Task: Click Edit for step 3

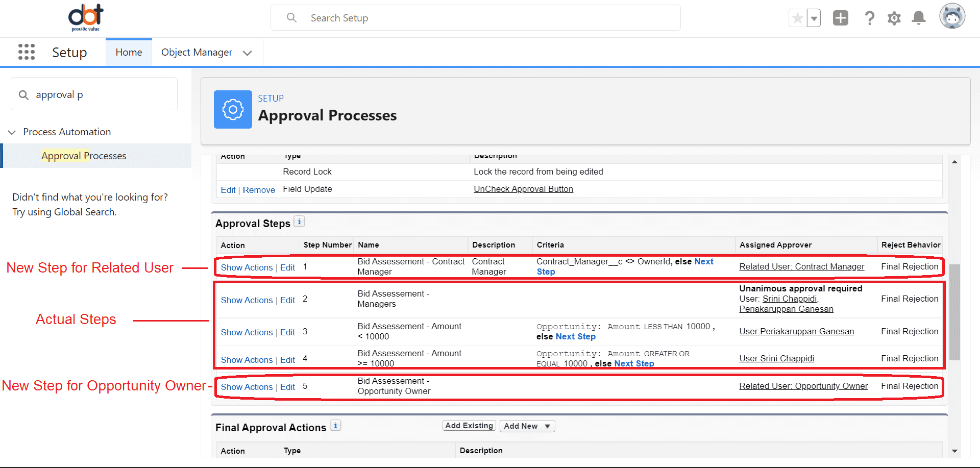Action: click(287, 332)
